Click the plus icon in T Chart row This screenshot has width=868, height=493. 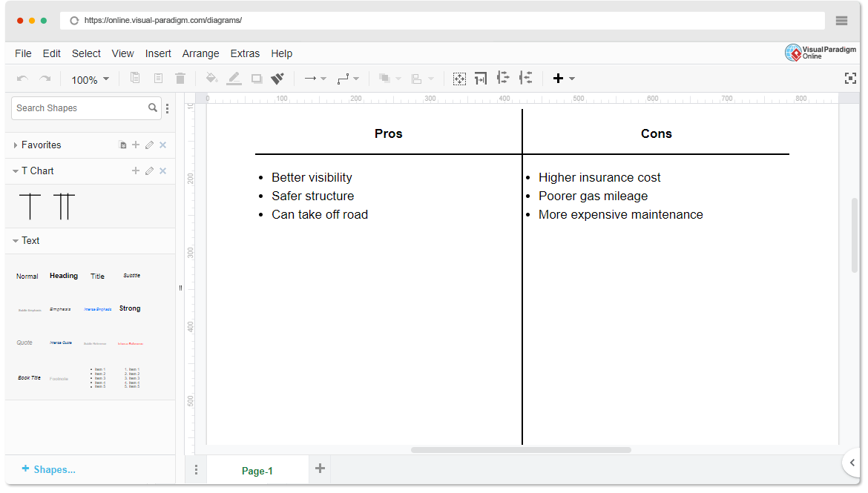[136, 171]
